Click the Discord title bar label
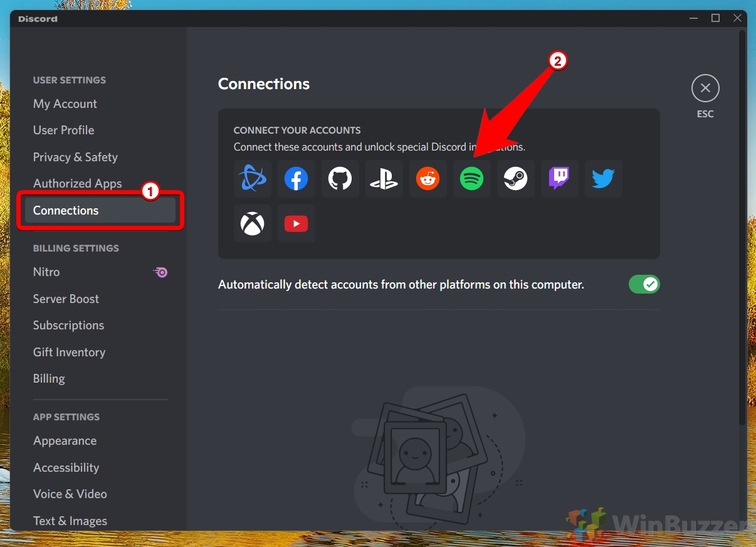Screen dimensions: 756x547 click(38, 19)
